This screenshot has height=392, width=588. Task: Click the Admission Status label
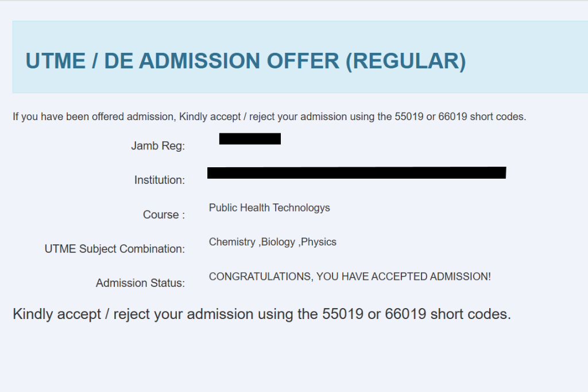(x=140, y=283)
